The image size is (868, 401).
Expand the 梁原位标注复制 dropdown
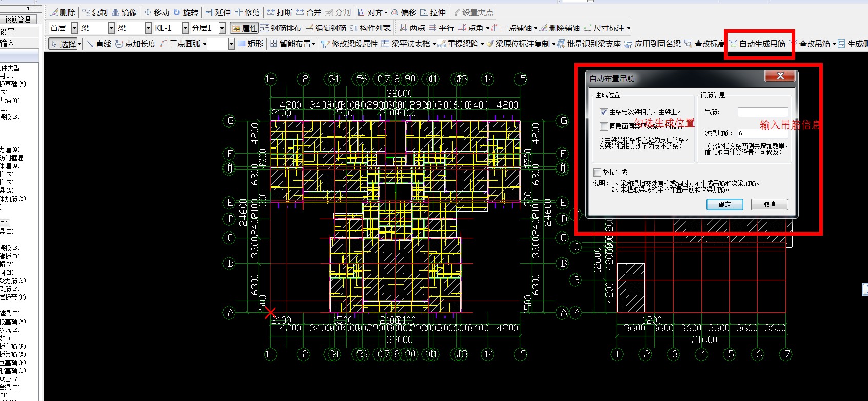(x=553, y=44)
